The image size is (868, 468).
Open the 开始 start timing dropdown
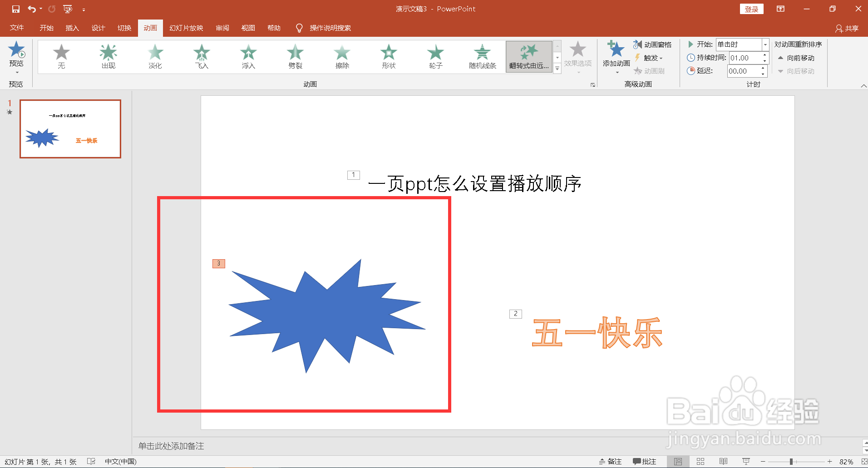(x=765, y=44)
